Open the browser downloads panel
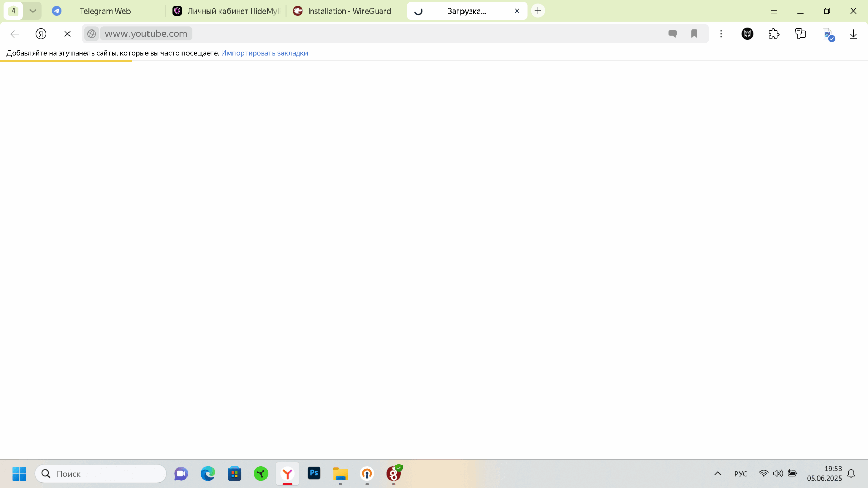Screen dimensions: 868x488 [x=853, y=34]
